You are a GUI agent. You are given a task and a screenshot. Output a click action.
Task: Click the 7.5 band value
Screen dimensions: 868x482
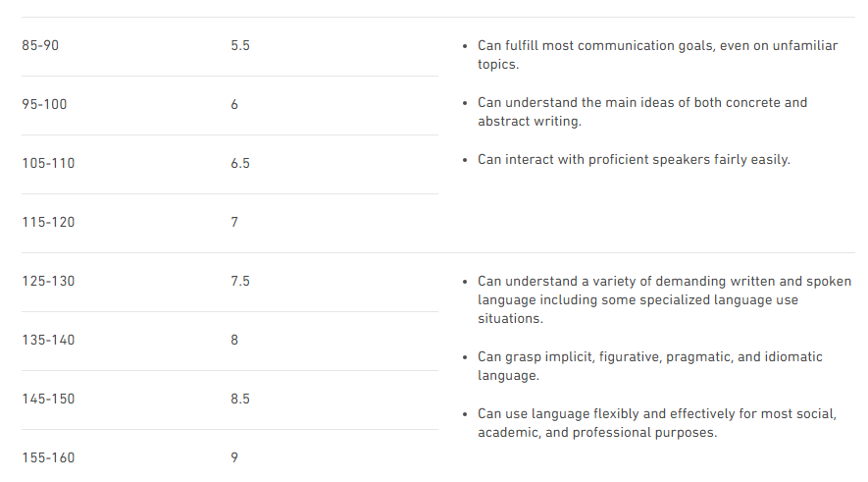(240, 282)
